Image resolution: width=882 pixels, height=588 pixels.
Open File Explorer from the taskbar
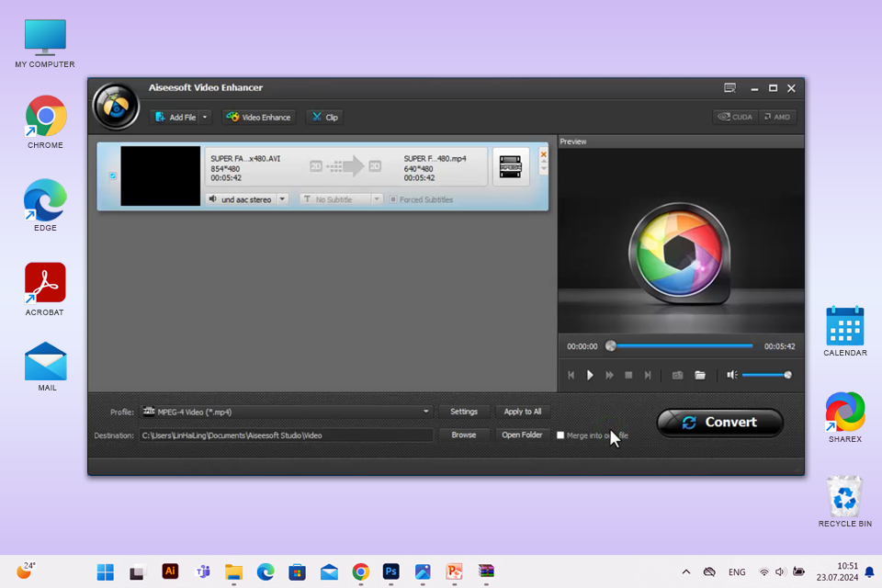pyautogui.click(x=233, y=571)
